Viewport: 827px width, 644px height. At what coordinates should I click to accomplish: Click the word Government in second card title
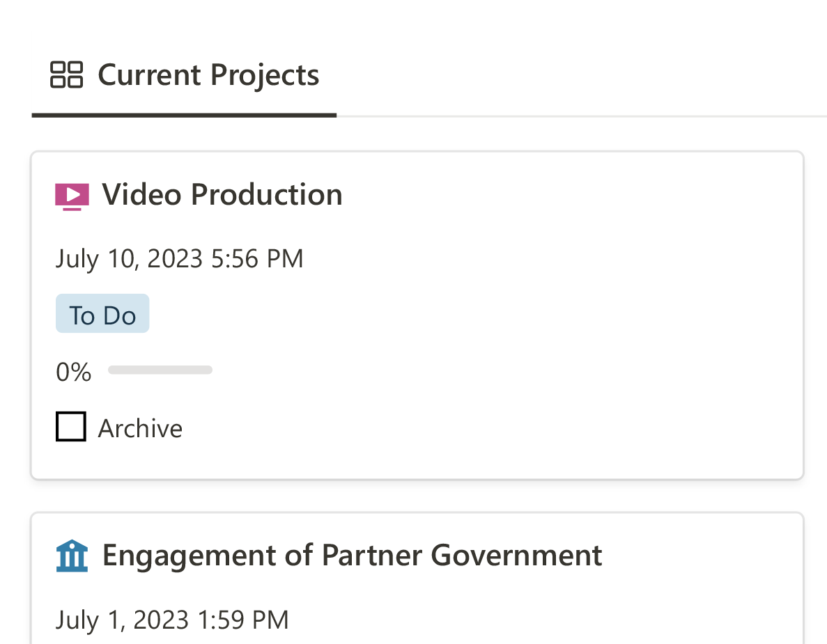pyautogui.click(x=516, y=555)
